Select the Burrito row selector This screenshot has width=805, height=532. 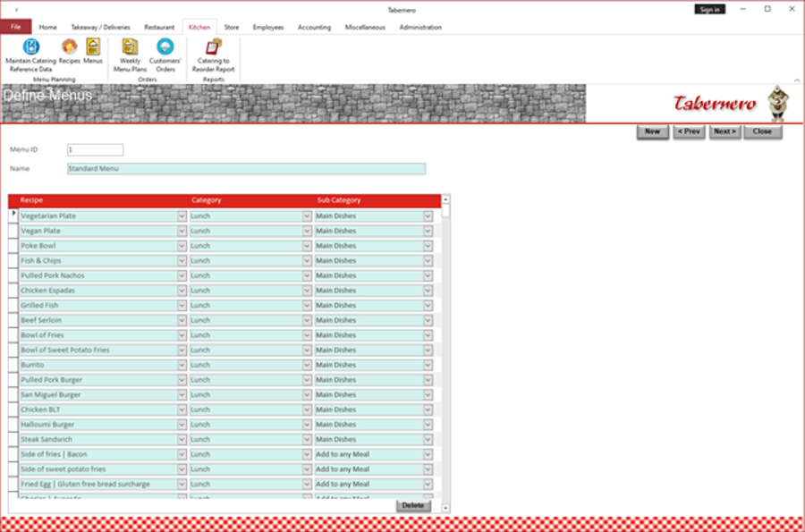click(x=13, y=366)
